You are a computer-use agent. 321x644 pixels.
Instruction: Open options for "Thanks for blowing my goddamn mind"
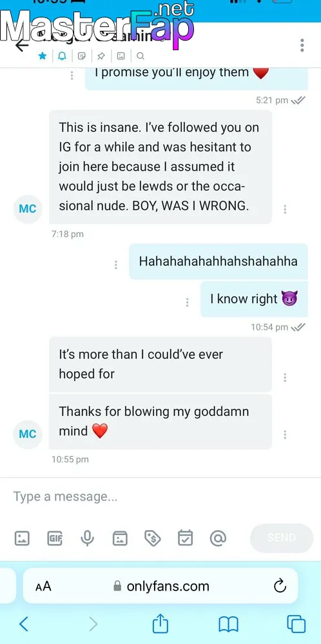(285, 435)
